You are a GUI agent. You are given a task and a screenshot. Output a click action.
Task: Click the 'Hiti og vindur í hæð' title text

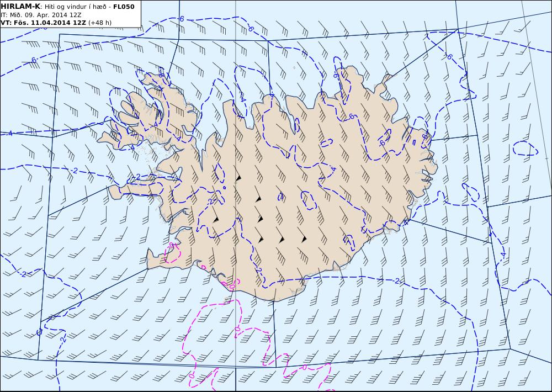click(x=75, y=7)
